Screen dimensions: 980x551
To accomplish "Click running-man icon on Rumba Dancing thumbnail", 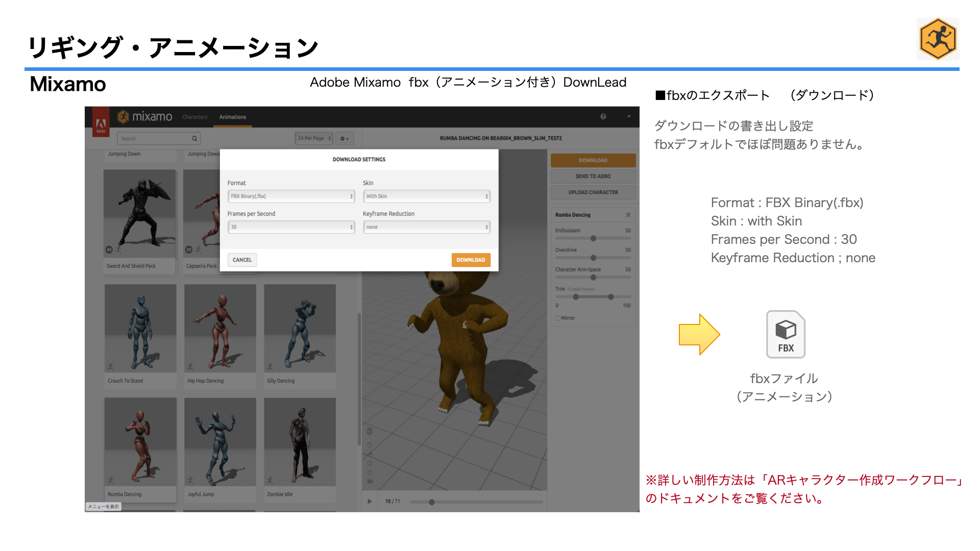I will (111, 480).
